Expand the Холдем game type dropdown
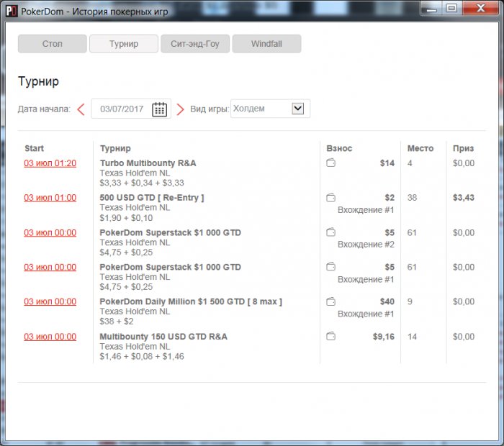 coord(270,109)
